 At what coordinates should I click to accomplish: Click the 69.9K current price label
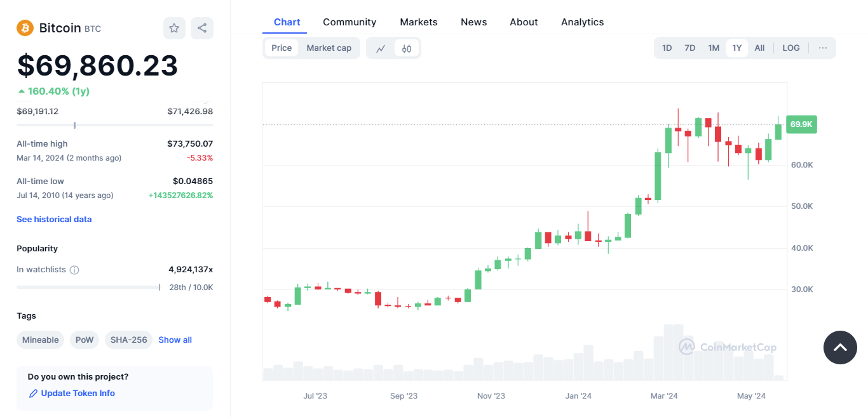[801, 124]
